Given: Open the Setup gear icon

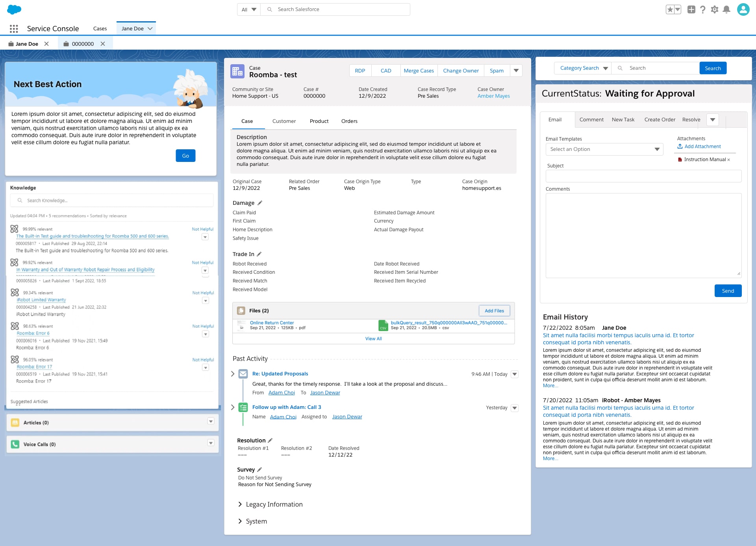Looking at the screenshot, I should [x=715, y=9].
